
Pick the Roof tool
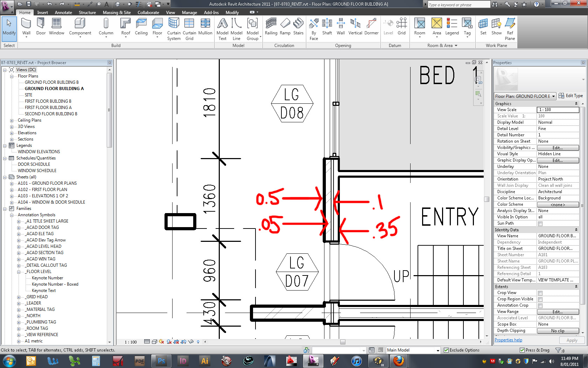pos(126,27)
